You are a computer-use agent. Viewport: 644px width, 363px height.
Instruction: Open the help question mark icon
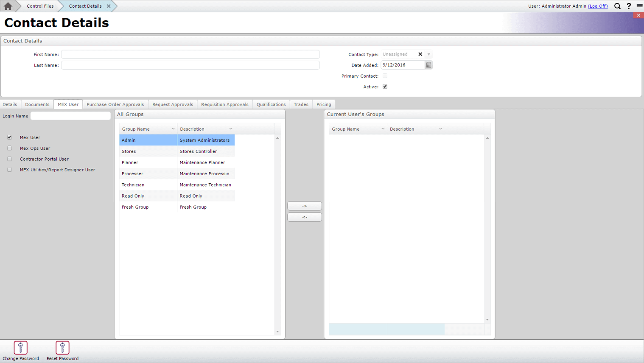coord(629,6)
